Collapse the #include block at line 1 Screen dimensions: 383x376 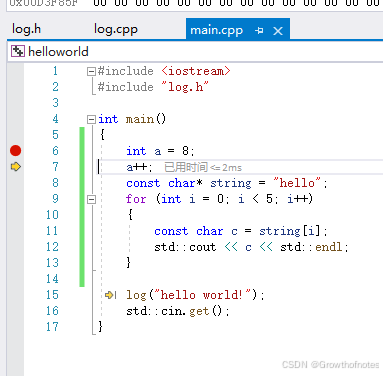click(91, 71)
